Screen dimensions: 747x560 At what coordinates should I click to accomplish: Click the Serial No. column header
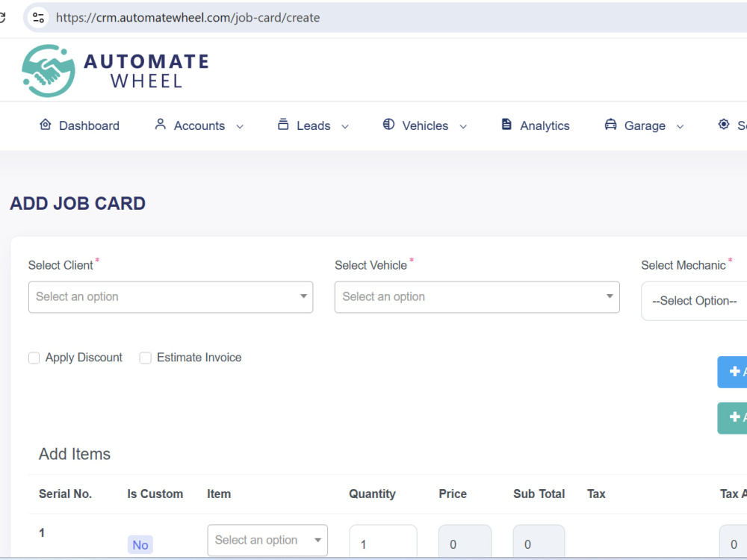tap(65, 494)
